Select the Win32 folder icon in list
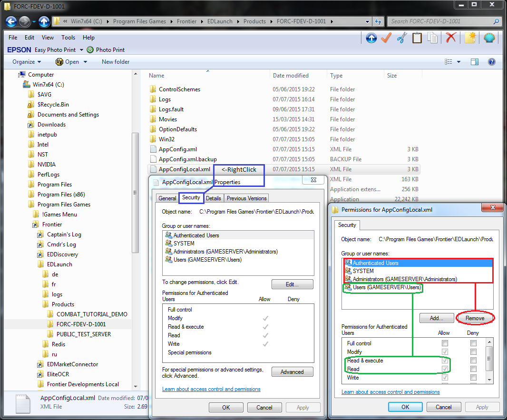Image resolution: width=507 pixels, height=420 pixels. tap(153, 139)
